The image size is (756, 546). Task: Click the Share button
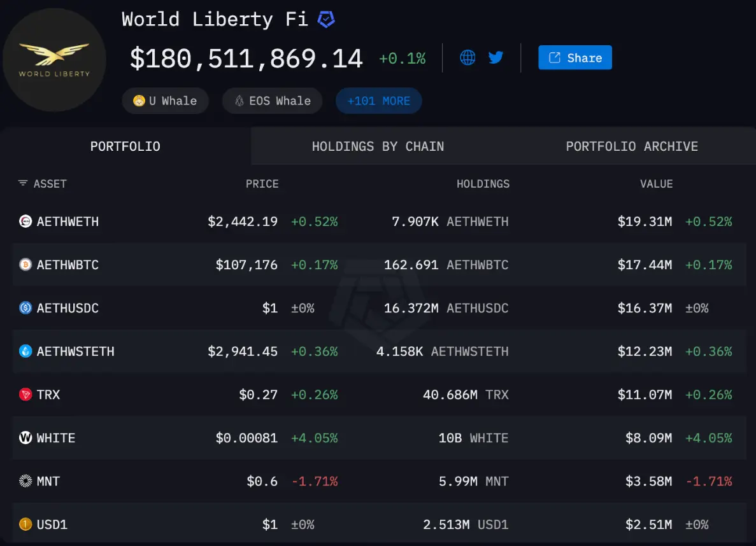[574, 58]
